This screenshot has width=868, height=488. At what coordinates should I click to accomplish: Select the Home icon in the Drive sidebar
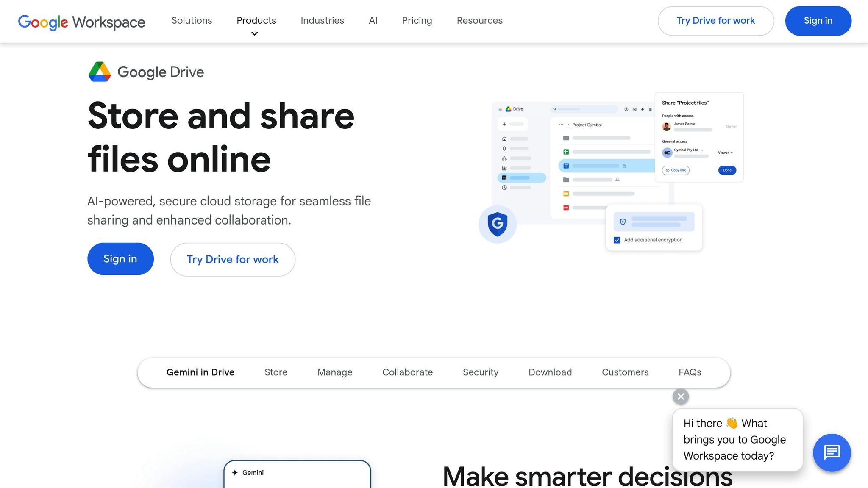[x=504, y=139]
